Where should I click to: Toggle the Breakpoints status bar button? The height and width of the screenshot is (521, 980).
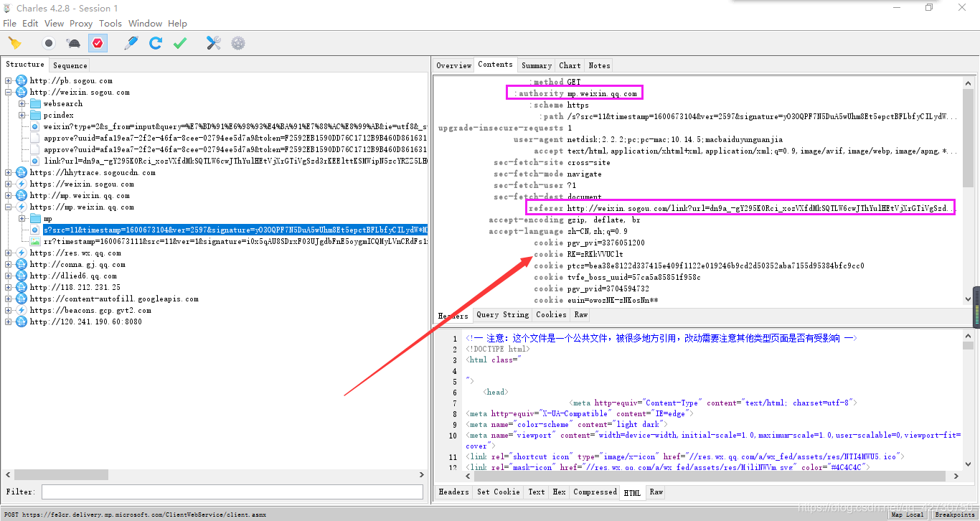(955, 515)
